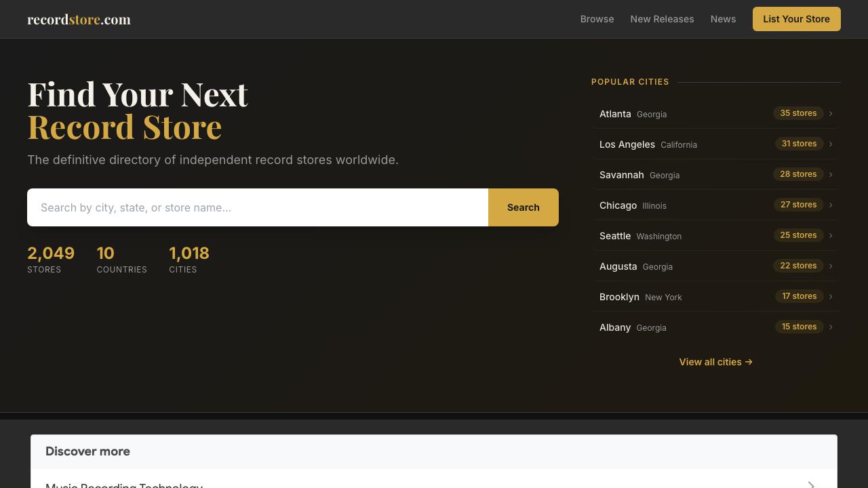This screenshot has width=868, height=488.
Task: Click the chevron arrow in Albany row
Action: point(831,327)
